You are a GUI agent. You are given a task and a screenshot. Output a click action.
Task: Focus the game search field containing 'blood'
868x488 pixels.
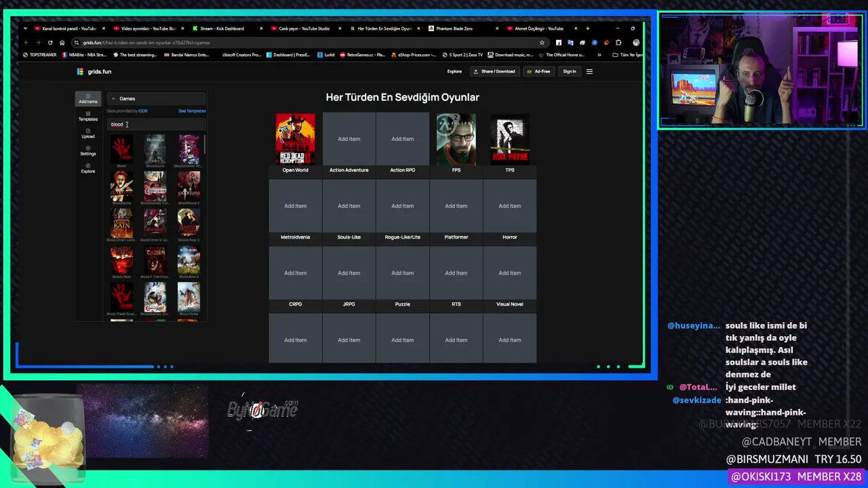(156, 124)
